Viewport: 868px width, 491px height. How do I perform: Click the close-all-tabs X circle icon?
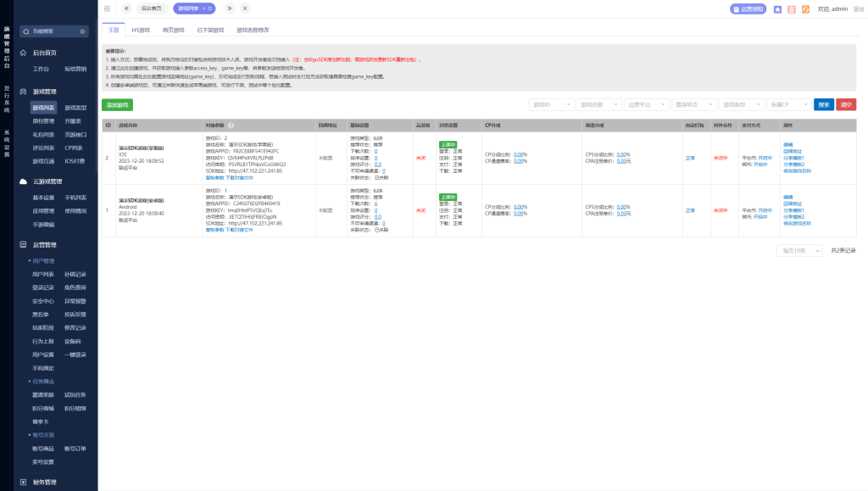click(245, 8)
